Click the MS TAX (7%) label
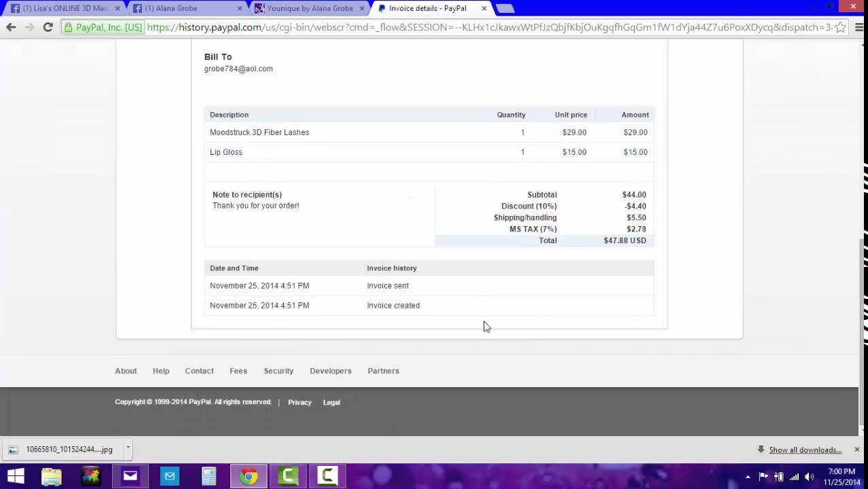 click(533, 229)
